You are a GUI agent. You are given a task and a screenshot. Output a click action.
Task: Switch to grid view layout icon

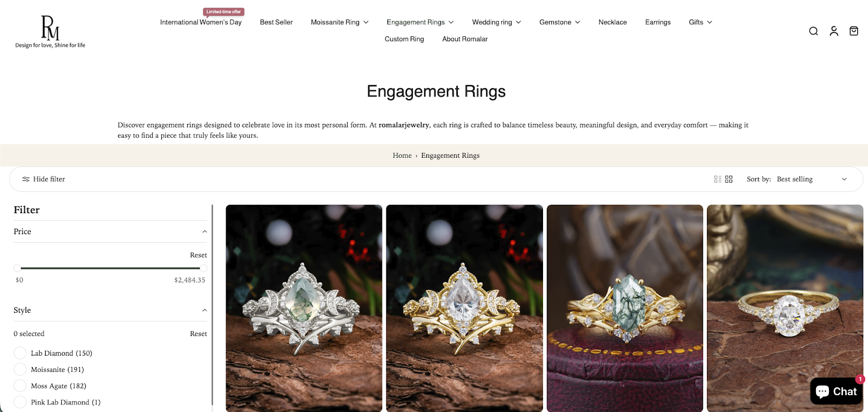tap(729, 179)
